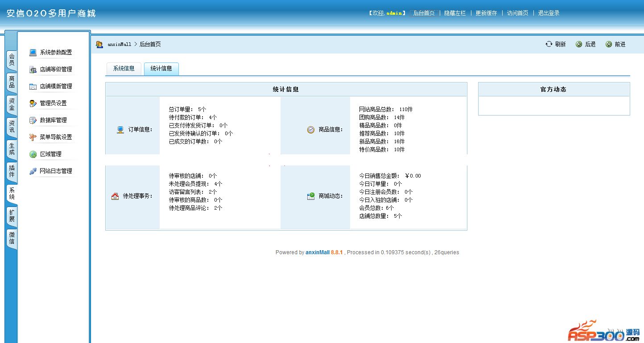The width and height of the screenshot is (644, 343).
Task: Select the 统计信息 tab
Action: pos(161,69)
